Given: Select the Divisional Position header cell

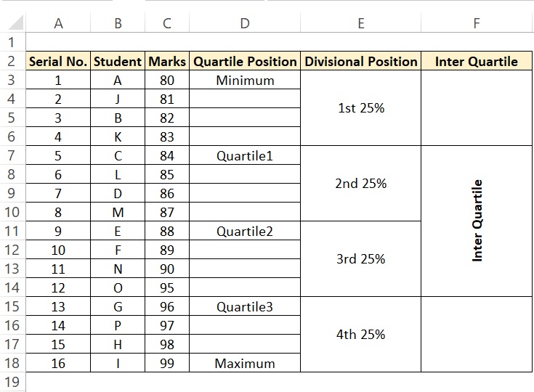Looking at the screenshot, I should (x=361, y=62).
